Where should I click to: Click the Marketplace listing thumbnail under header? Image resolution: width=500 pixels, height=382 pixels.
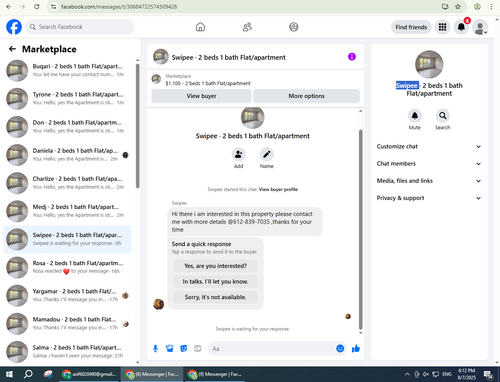(156, 79)
